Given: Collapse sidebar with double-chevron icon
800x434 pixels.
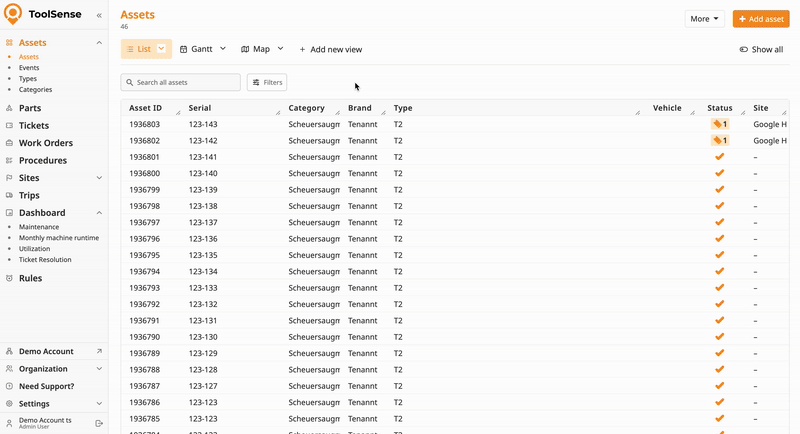Looking at the screenshot, I should tap(99, 15).
